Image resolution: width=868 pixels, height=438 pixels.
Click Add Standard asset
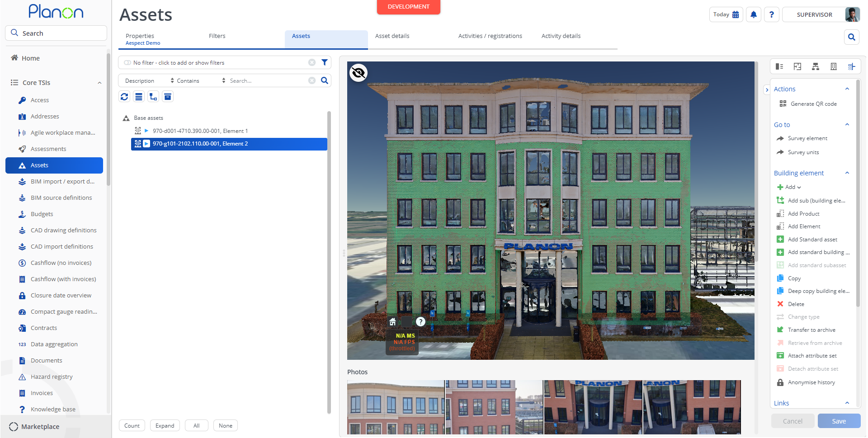click(x=807, y=240)
